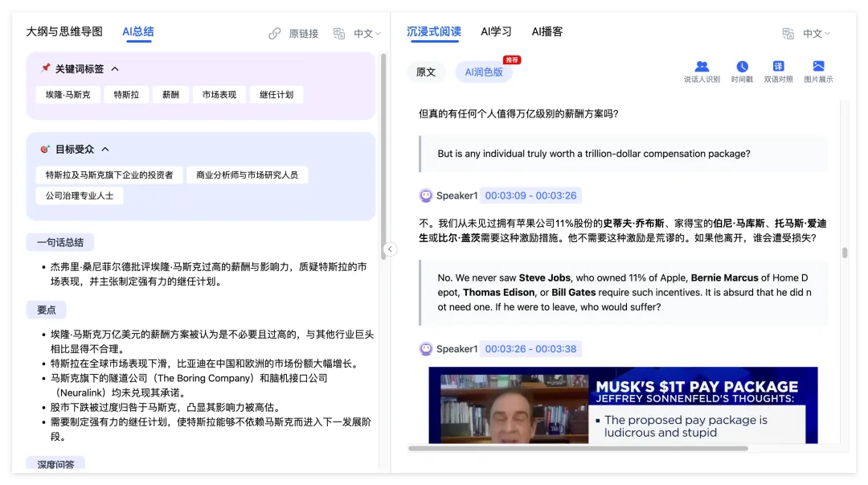Open left panel 中文 language dropdown
868x485 pixels.
(x=367, y=34)
